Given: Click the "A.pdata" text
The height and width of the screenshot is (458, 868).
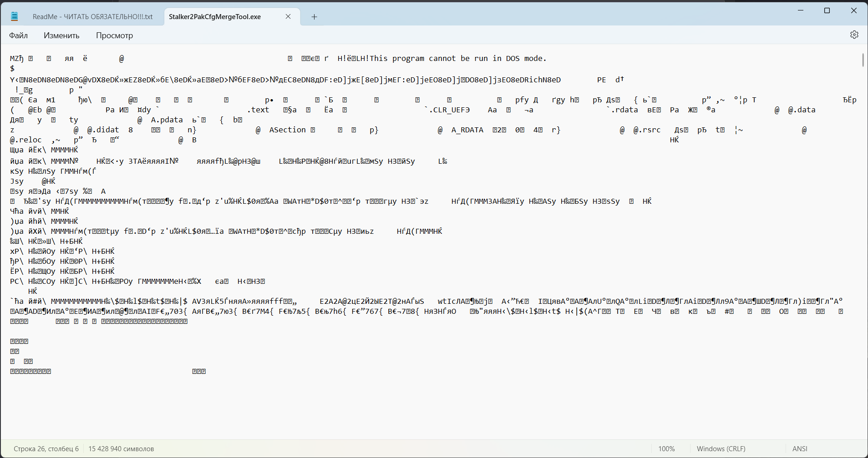Looking at the screenshot, I should click(x=167, y=120).
